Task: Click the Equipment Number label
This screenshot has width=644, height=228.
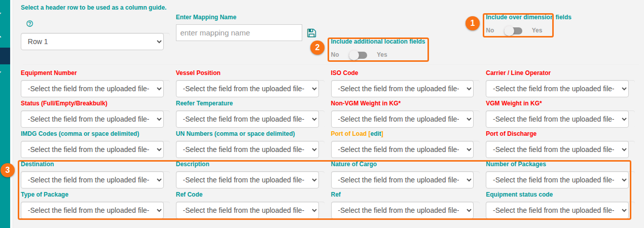Action: click(49, 73)
